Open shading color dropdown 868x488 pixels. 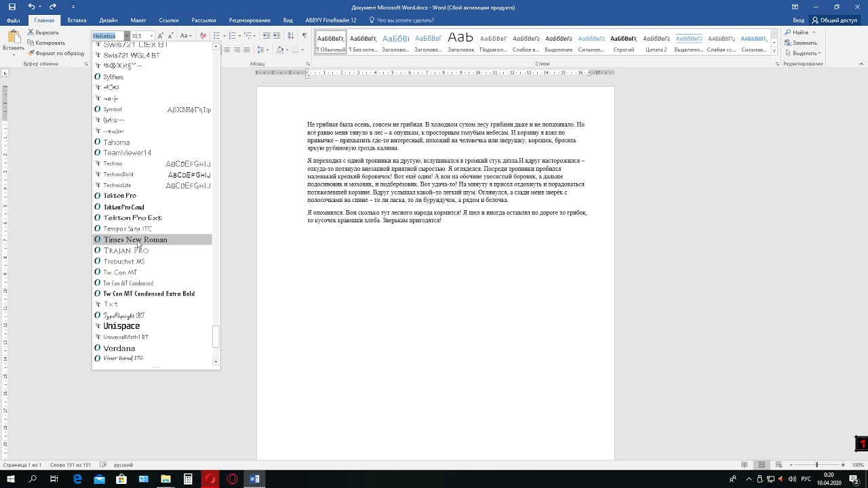288,50
